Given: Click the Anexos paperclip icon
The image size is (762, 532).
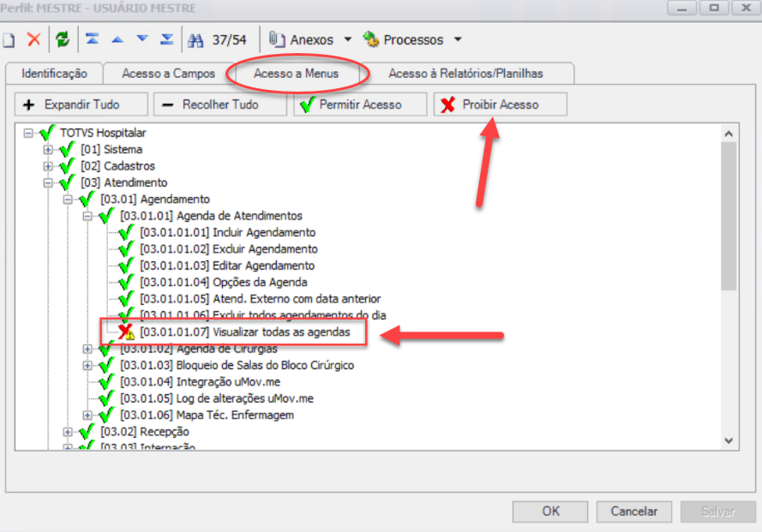Looking at the screenshot, I should pyautogui.click(x=277, y=39).
